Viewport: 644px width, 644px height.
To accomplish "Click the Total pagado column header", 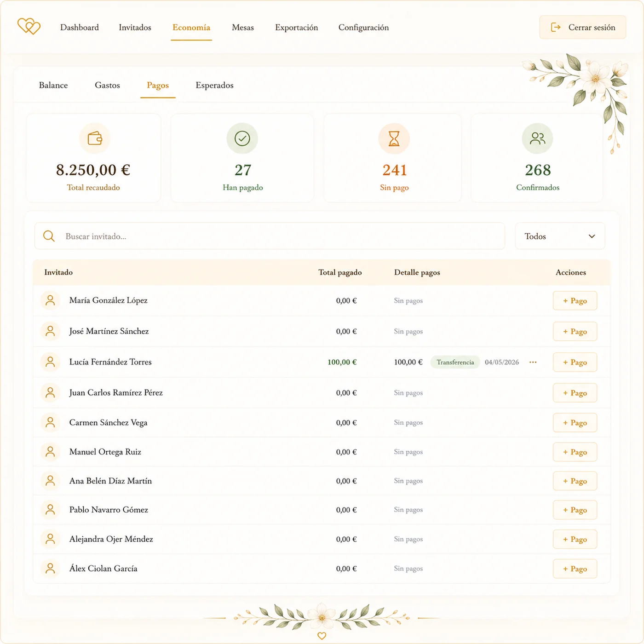I will pyautogui.click(x=340, y=272).
